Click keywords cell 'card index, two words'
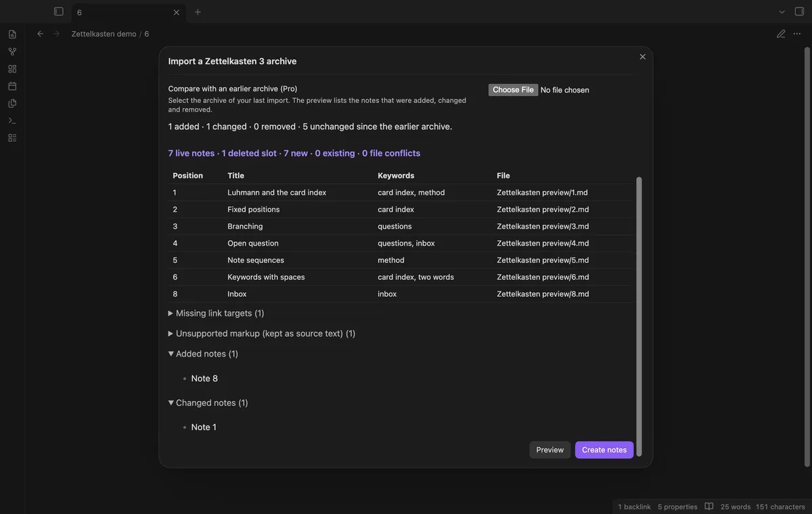Screen dimensions: 812x514 [416, 277]
